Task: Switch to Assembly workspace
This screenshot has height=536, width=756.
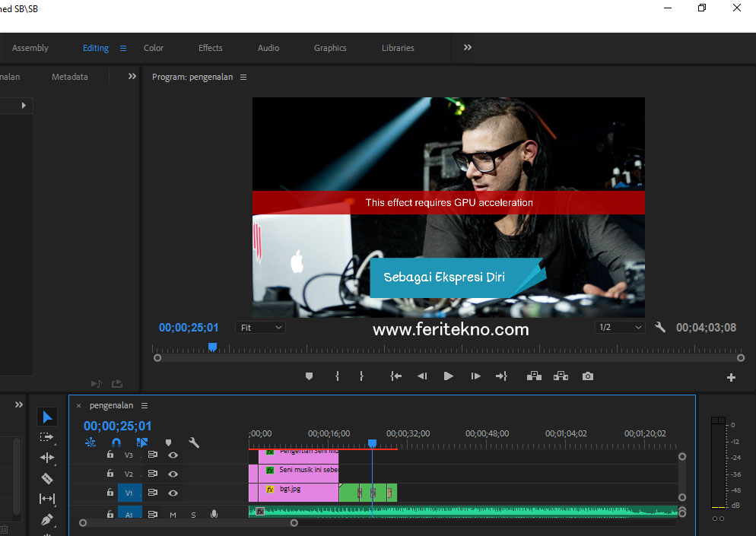Action: point(30,48)
